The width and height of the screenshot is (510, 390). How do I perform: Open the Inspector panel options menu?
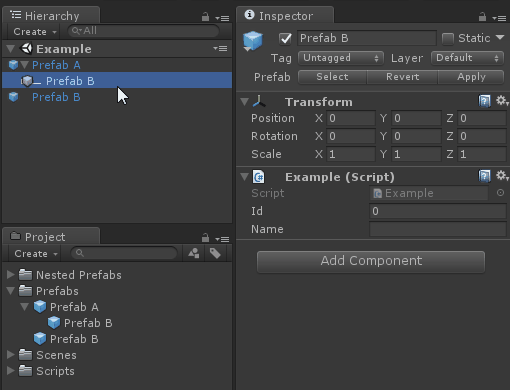click(x=499, y=18)
